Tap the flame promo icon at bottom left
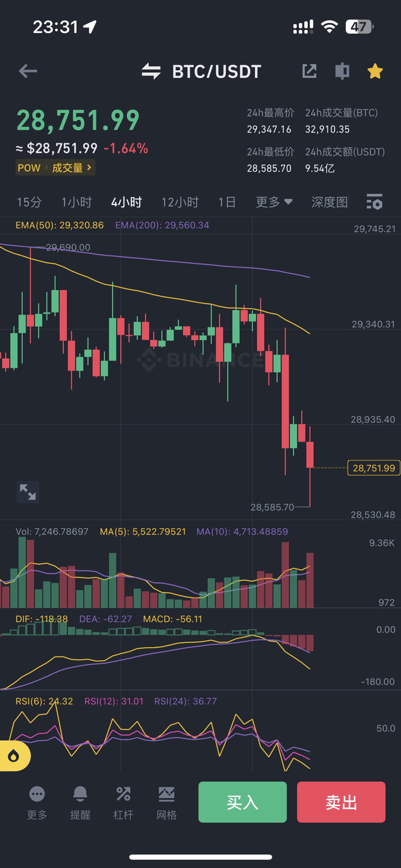The width and height of the screenshot is (401, 868). (15, 756)
